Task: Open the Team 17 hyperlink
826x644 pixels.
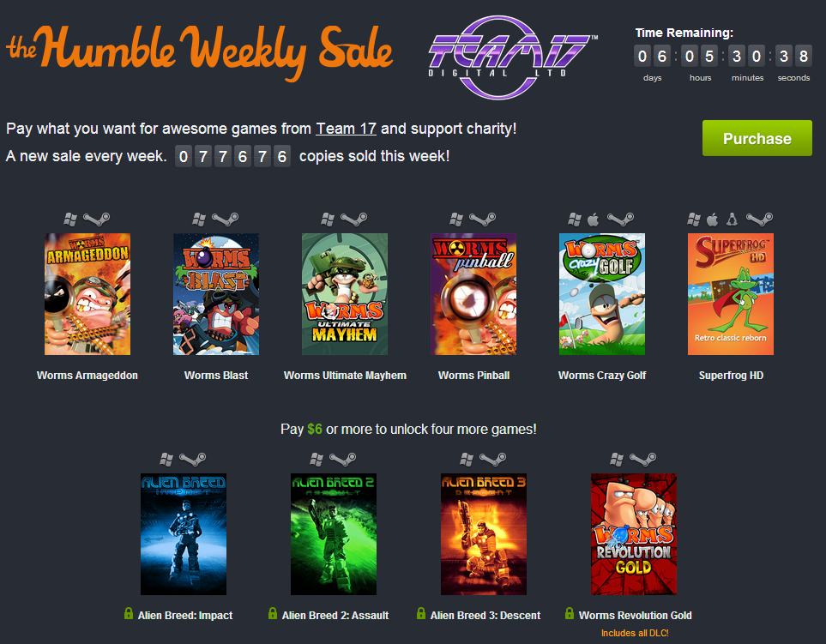Action: tap(346, 129)
